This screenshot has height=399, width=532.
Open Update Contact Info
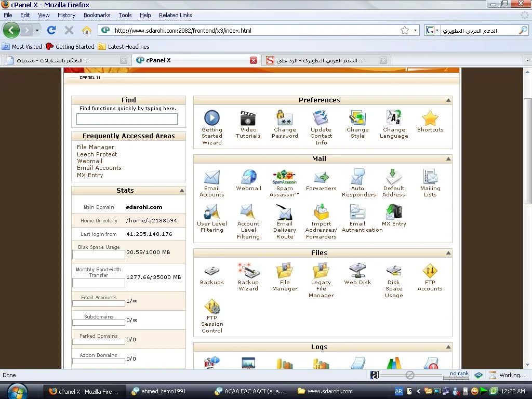pyautogui.click(x=321, y=118)
